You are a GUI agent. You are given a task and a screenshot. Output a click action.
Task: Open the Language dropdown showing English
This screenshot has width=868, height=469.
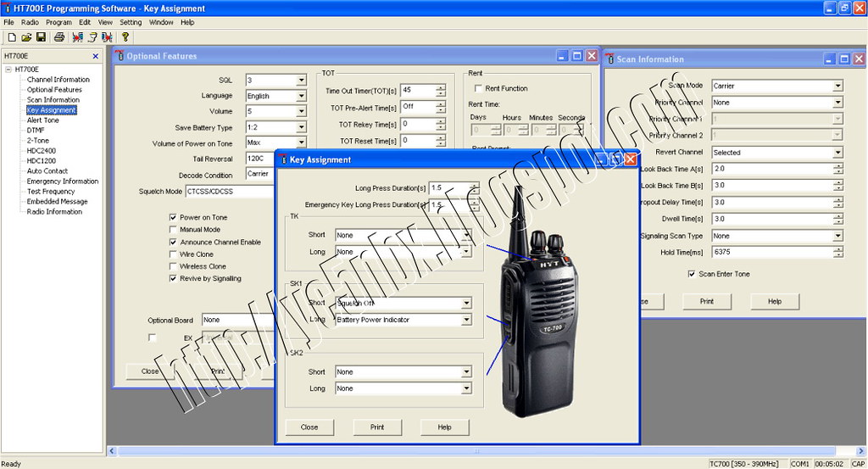[301, 96]
